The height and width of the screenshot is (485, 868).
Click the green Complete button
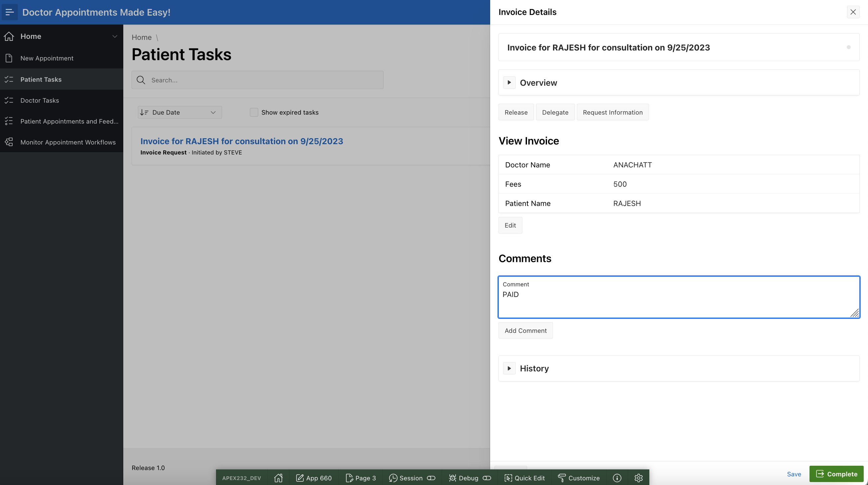coord(836,474)
